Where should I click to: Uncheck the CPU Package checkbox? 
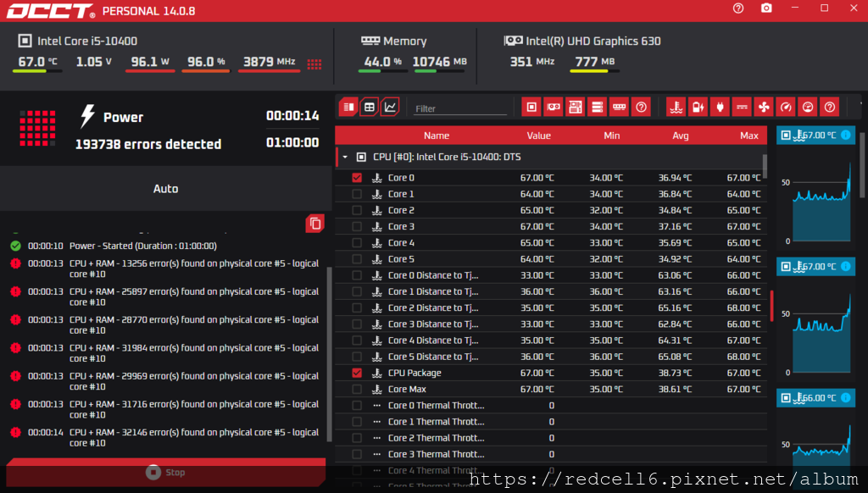point(357,373)
